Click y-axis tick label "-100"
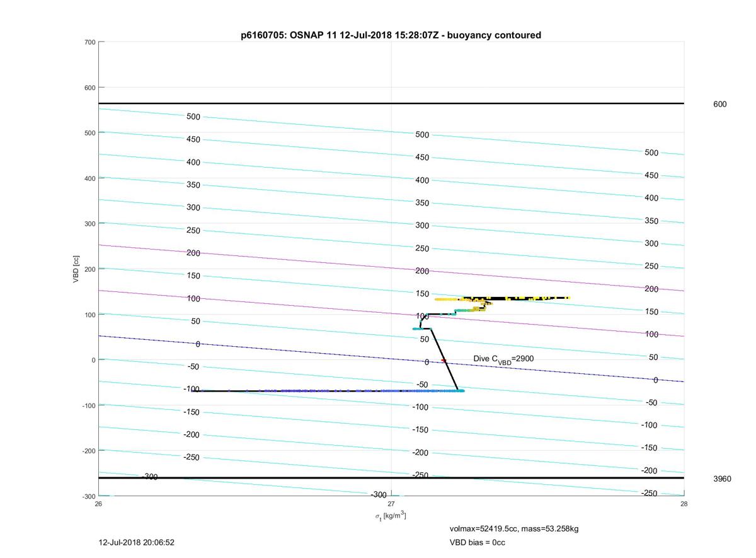Screen dimensions: 756x558 88,405
